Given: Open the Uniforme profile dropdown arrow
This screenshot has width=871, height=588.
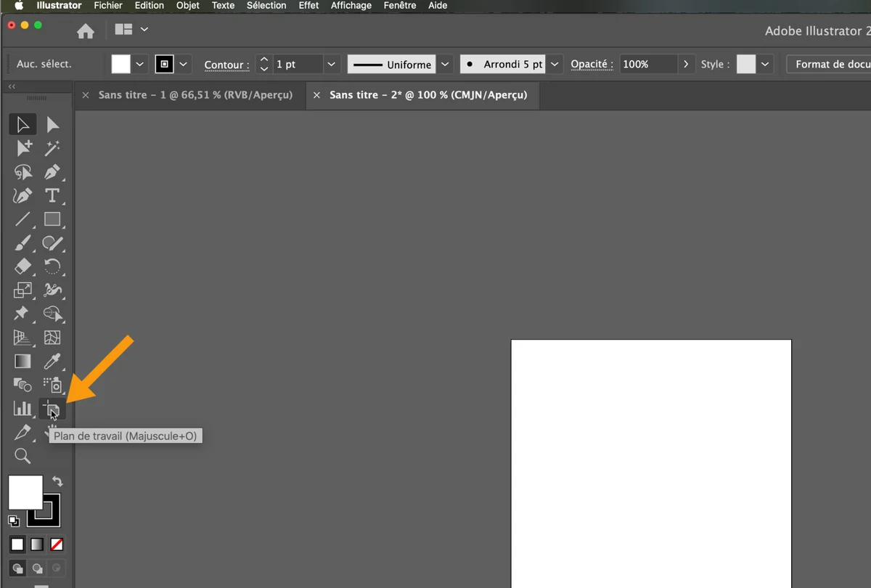Looking at the screenshot, I should (x=445, y=64).
